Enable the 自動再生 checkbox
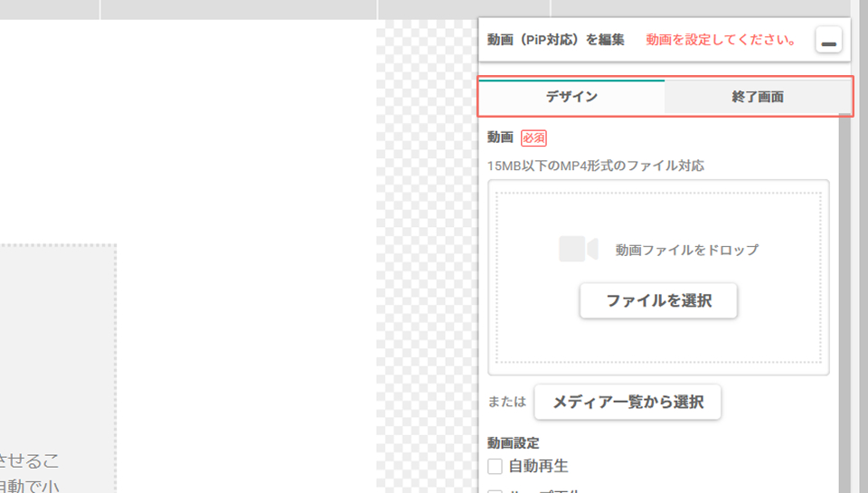Screen dimensions: 868x493 tap(495, 467)
